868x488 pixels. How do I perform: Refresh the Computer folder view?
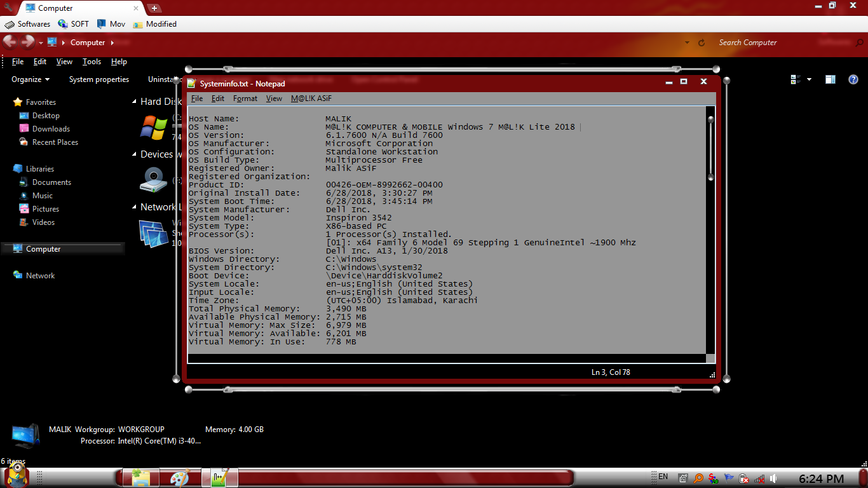coord(702,43)
